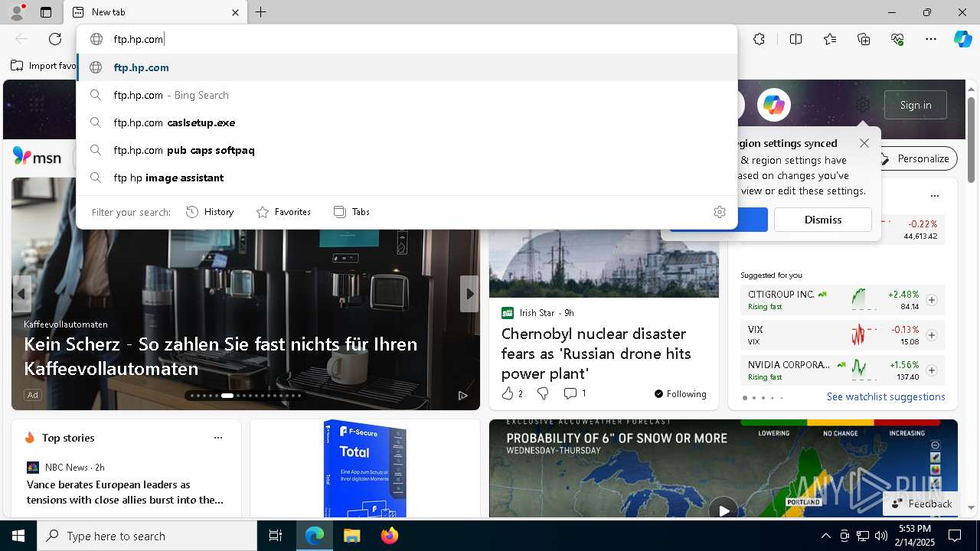
Task: Open Vance berates European leaders story
Action: (x=125, y=492)
